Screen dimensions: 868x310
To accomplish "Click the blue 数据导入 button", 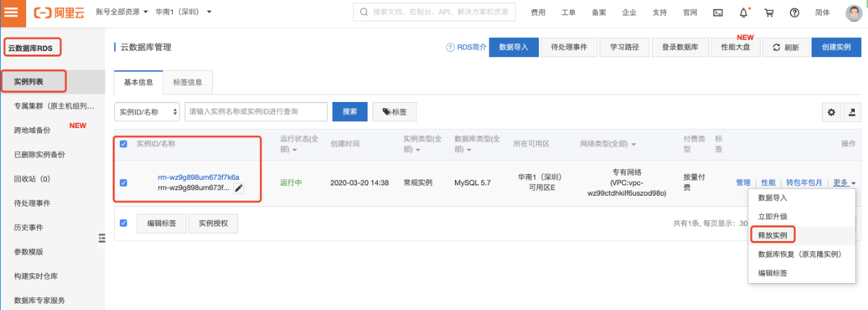I will [514, 47].
